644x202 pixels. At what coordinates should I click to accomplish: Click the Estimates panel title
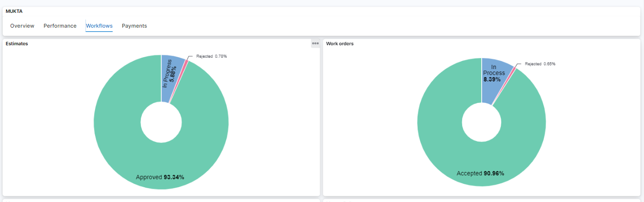[17, 44]
